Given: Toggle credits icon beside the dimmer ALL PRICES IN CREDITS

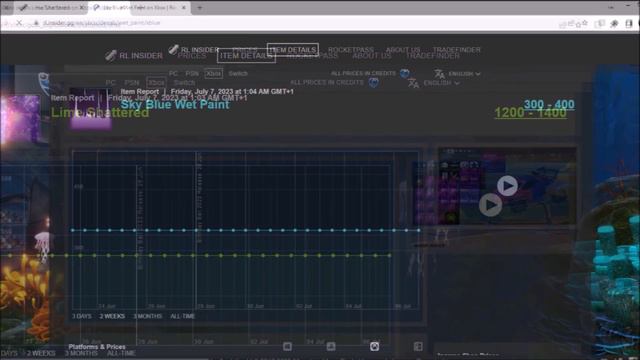Looking at the screenshot, I should (373, 82).
